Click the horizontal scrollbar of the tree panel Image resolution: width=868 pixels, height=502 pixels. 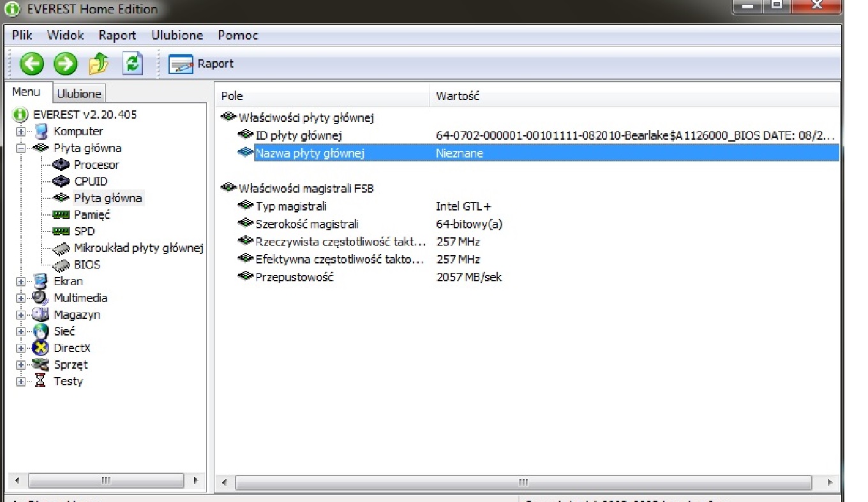[x=106, y=480]
